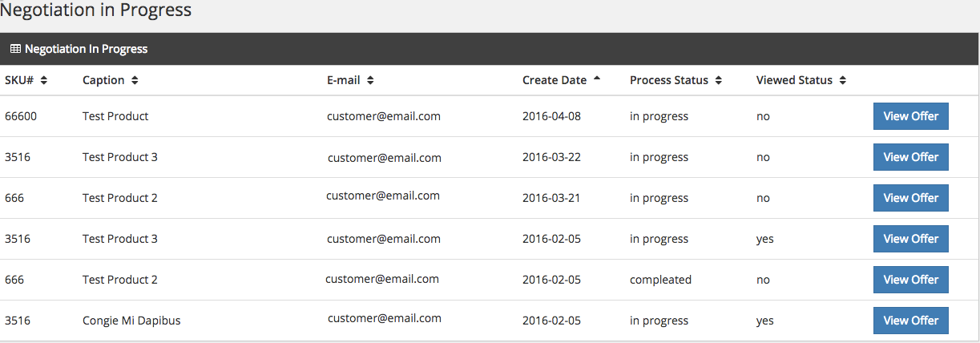
Task: Click the Negotiation In Progress panel title
Action: (x=87, y=49)
